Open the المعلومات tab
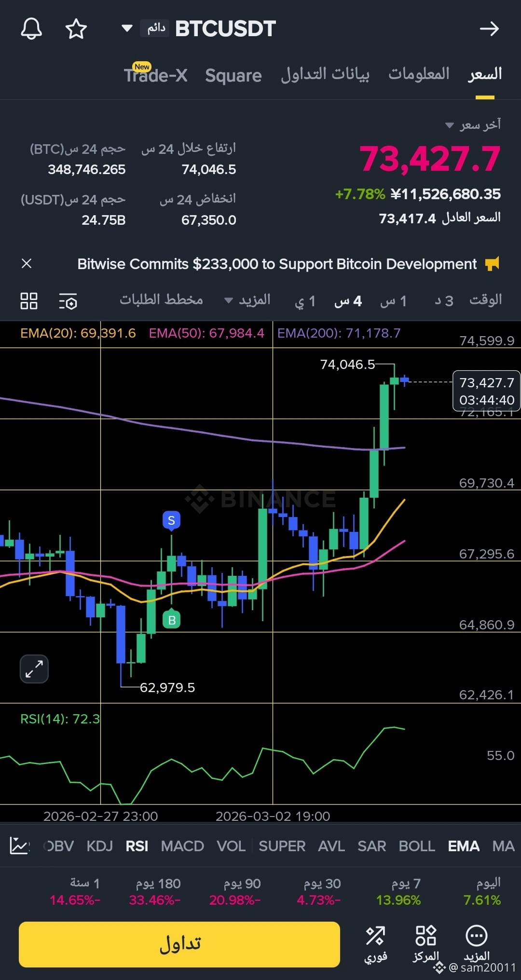 point(419,74)
